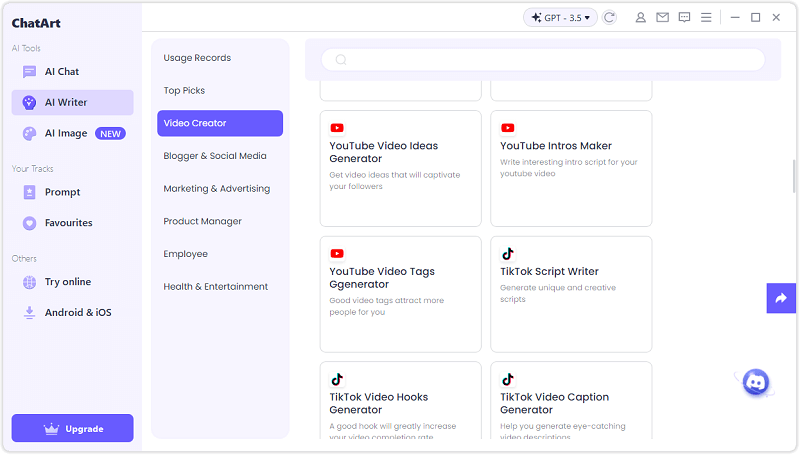Screen dimensions: 800x455
Task: Open the mail envelope icon
Action: [662, 17]
